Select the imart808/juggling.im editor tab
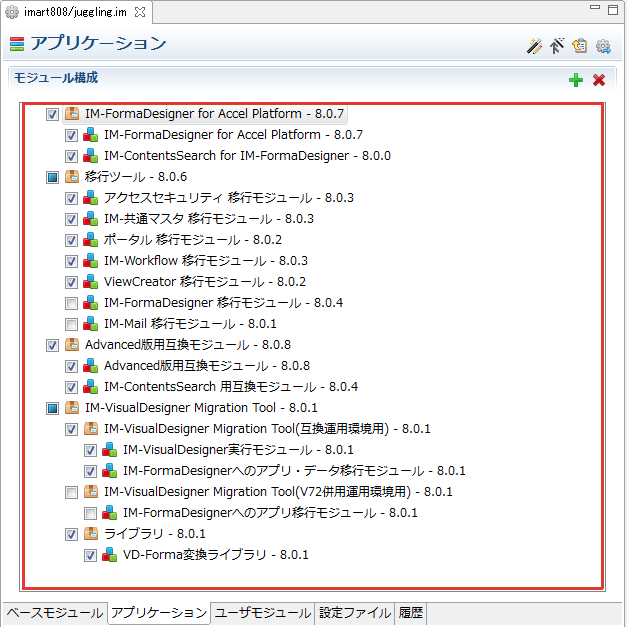The width and height of the screenshot is (627, 627). [75, 12]
